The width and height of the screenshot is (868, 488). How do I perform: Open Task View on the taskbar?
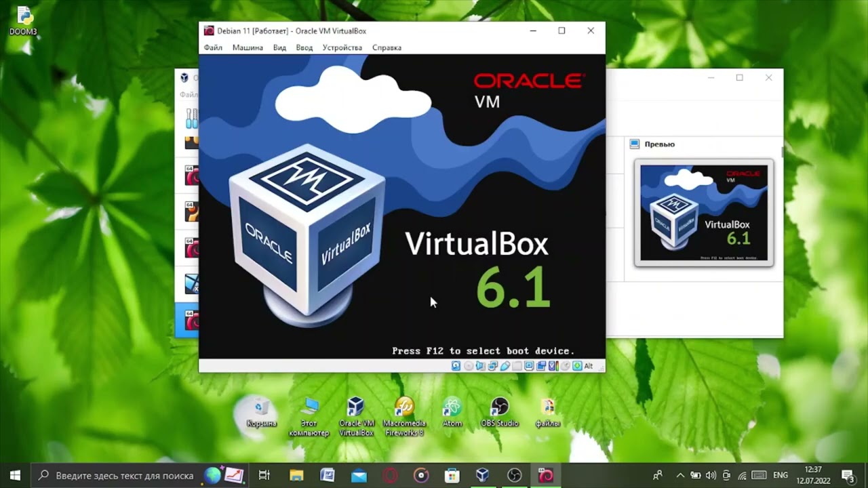click(x=264, y=475)
